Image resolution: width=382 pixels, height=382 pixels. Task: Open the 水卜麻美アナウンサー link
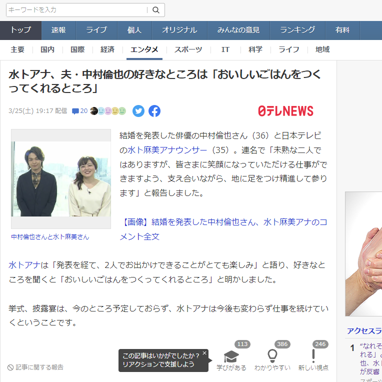[x=167, y=150]
